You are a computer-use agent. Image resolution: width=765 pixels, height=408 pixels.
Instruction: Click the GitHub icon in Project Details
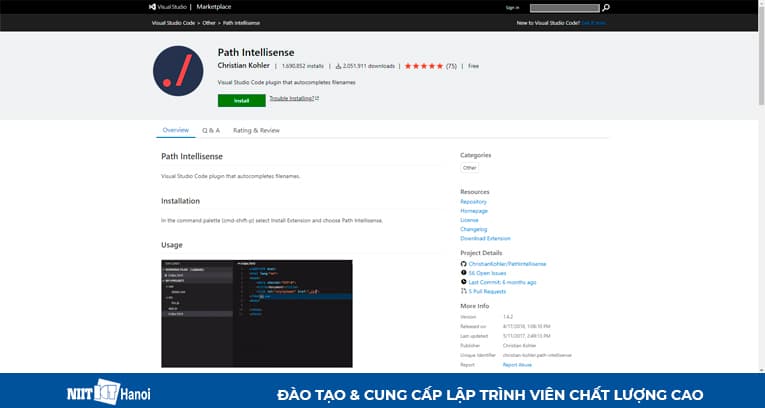463,264
